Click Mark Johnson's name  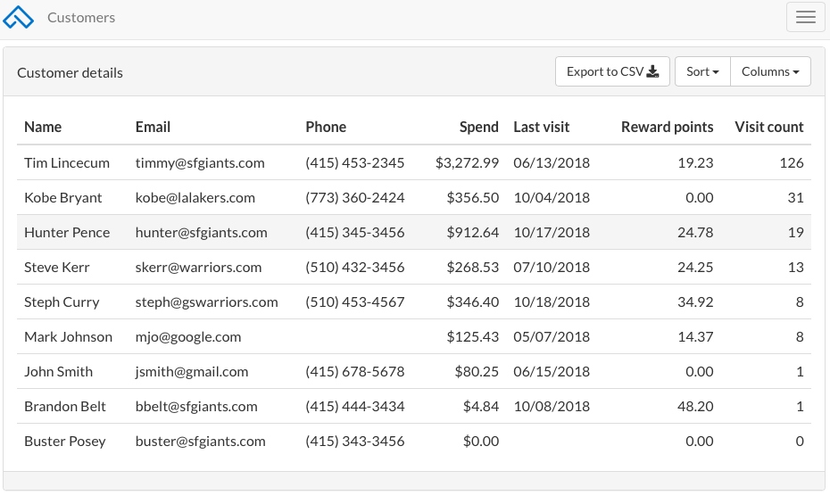coord(68,336)
